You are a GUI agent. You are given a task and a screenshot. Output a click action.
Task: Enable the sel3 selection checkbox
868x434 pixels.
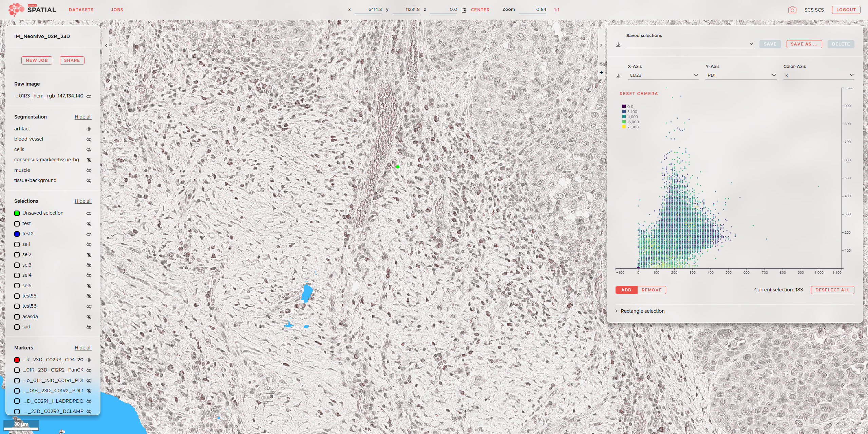coord(17,265)
